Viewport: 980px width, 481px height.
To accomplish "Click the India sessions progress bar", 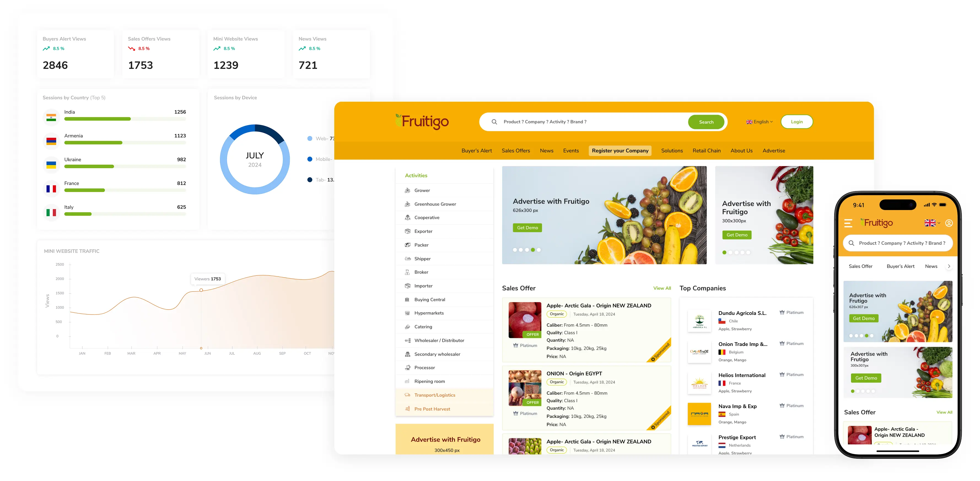I will pyautogui.click(x=125, y=119).
